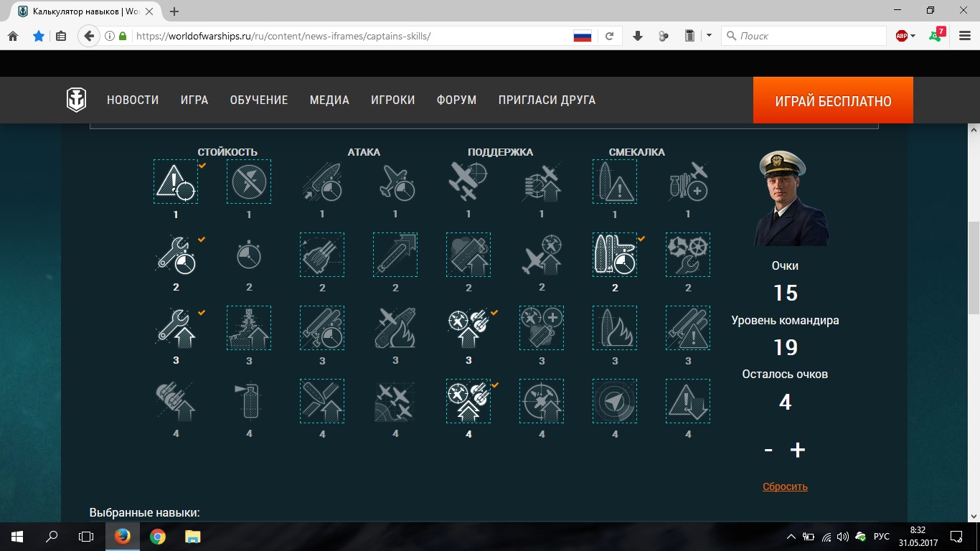Open a new browser tab

[174, 11]
